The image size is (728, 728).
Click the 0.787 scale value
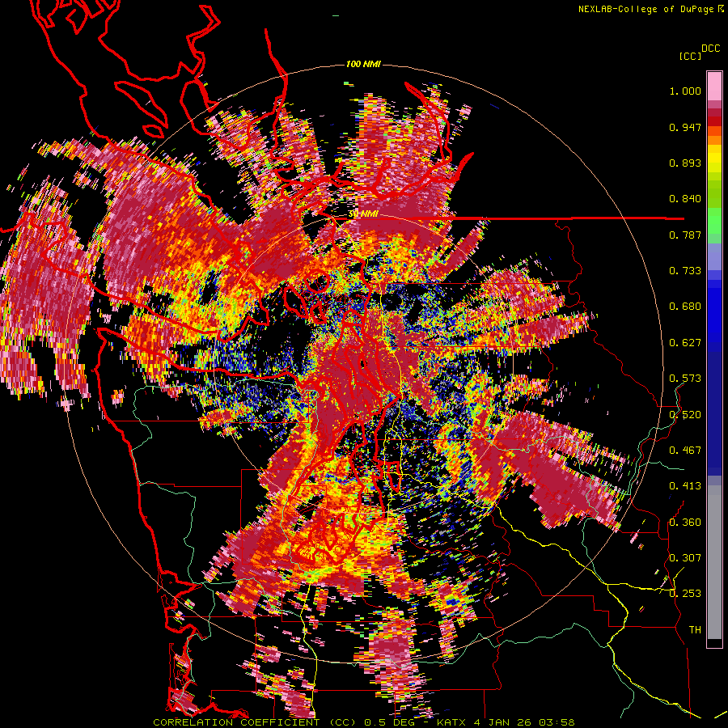pyautogui.click(x=685, y=235)
